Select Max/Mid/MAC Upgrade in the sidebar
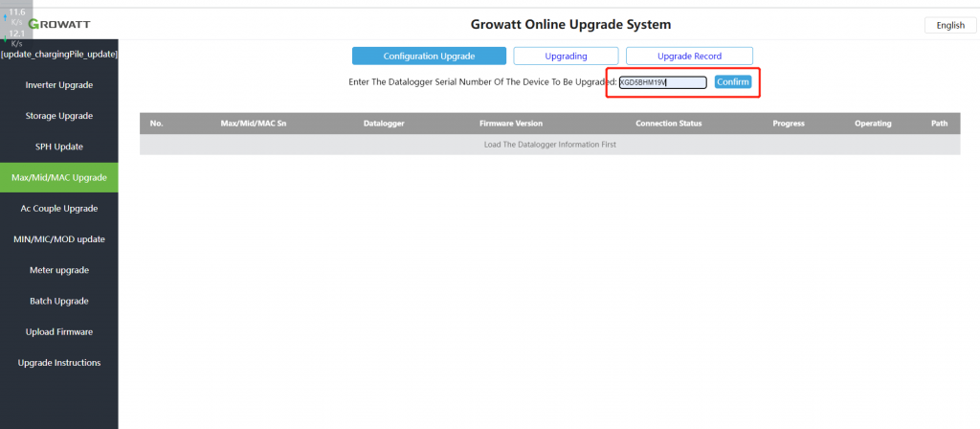Image resolution: width=980 pixels, height=429 pixels. (58, 177)
